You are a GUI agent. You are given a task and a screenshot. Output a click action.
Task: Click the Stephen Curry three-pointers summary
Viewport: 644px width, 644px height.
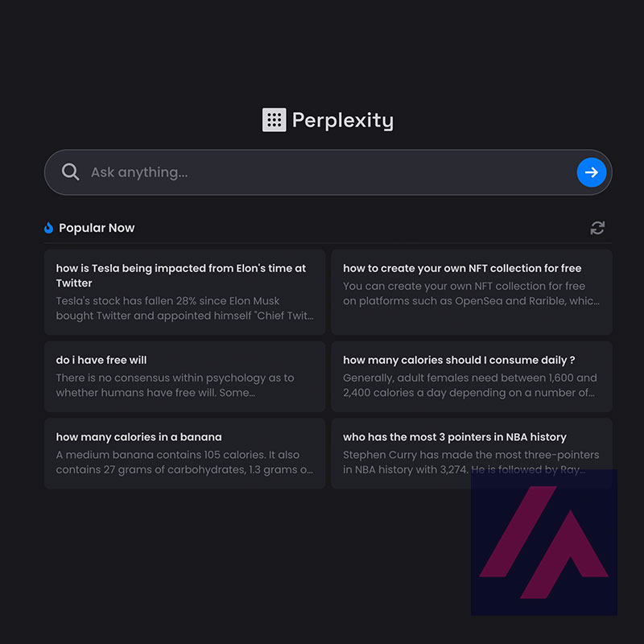[471, 462]
